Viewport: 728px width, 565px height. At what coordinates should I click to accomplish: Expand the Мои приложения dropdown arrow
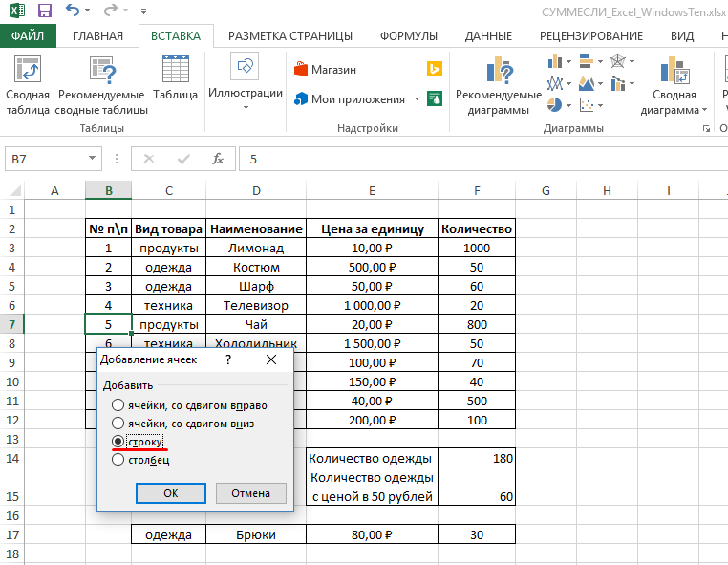(x=416, y=99)
